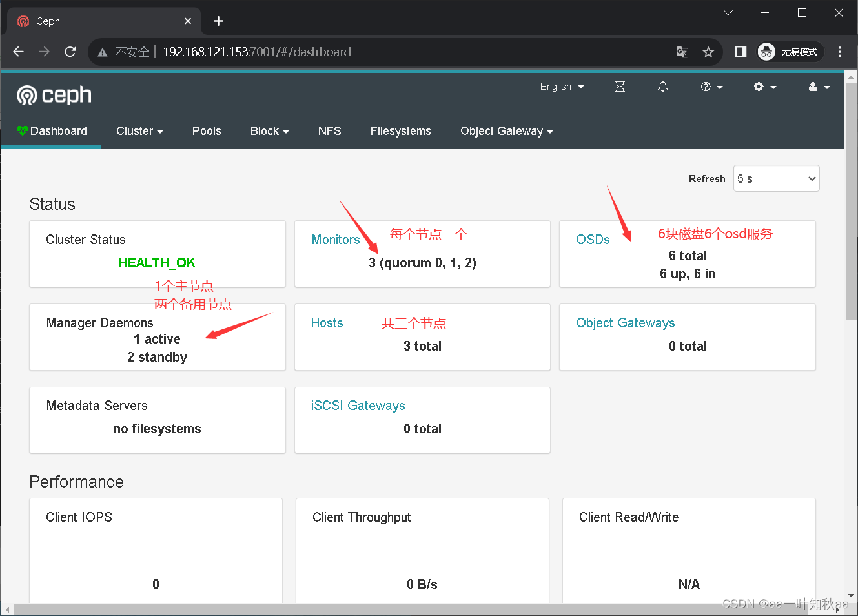Click the '6 up, 6 in' OSD value

(688, 274)
